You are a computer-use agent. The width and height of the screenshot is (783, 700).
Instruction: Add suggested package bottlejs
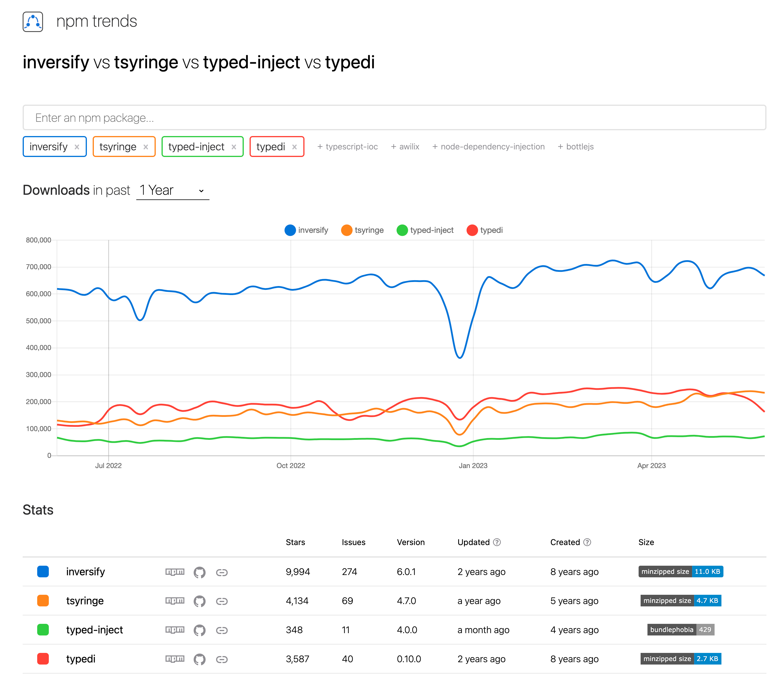576,147
